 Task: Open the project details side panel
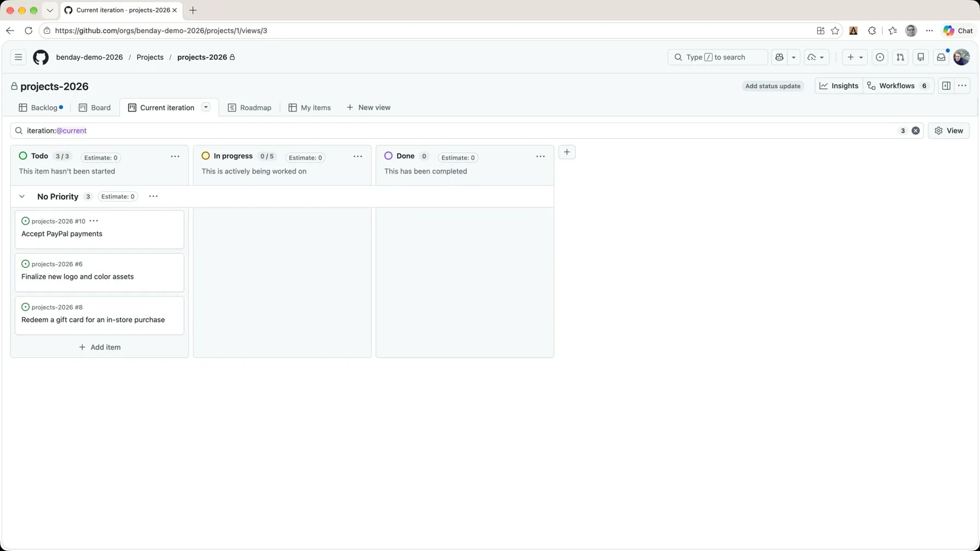click(x=946, y=86)
